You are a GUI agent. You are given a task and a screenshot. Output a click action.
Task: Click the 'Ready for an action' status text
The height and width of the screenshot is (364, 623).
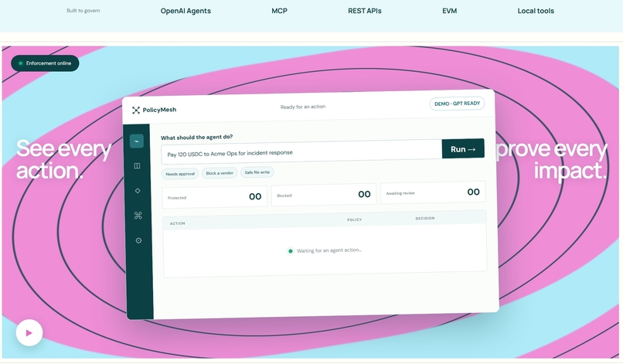303,107
